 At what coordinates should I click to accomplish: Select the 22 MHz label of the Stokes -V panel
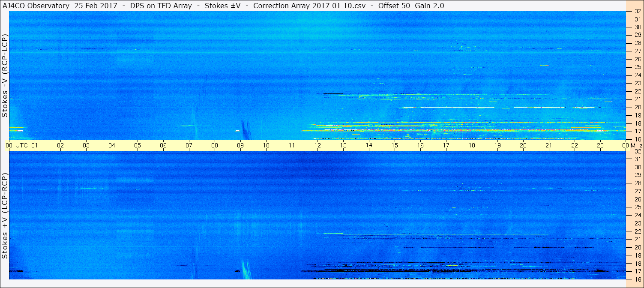637,91
